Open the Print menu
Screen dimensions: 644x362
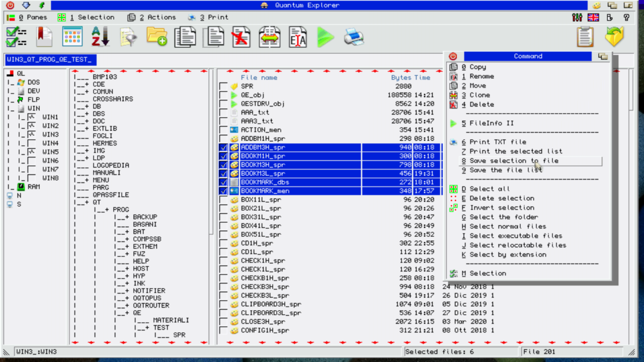[x=208, y=17]
